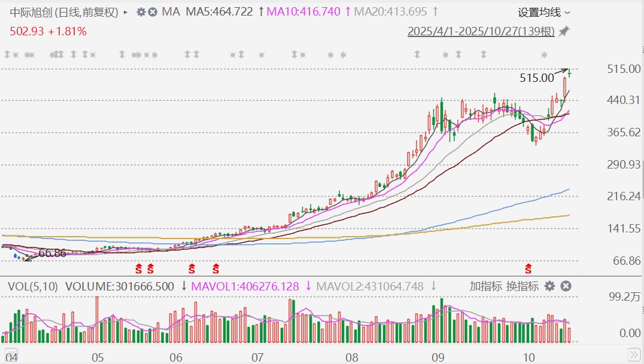
Task: Toggle the MA5 moving average label
Action: (x=219, y=12)
